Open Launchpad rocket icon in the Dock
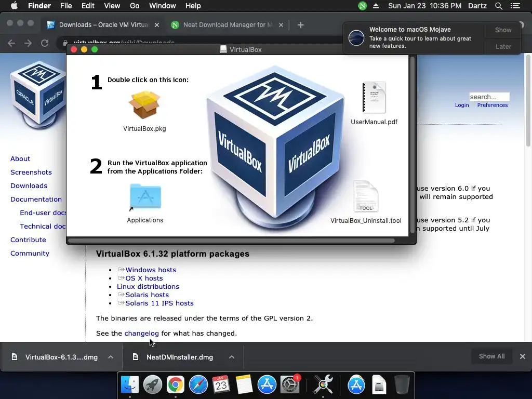The width and height of the screenshot is (532, 399). pos(152,384)
